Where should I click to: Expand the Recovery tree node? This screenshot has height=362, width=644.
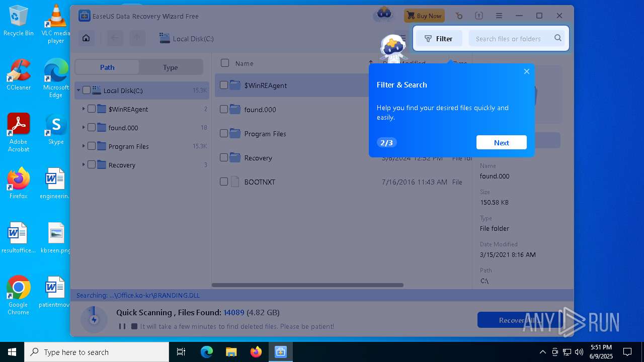(x=84, y=164)
